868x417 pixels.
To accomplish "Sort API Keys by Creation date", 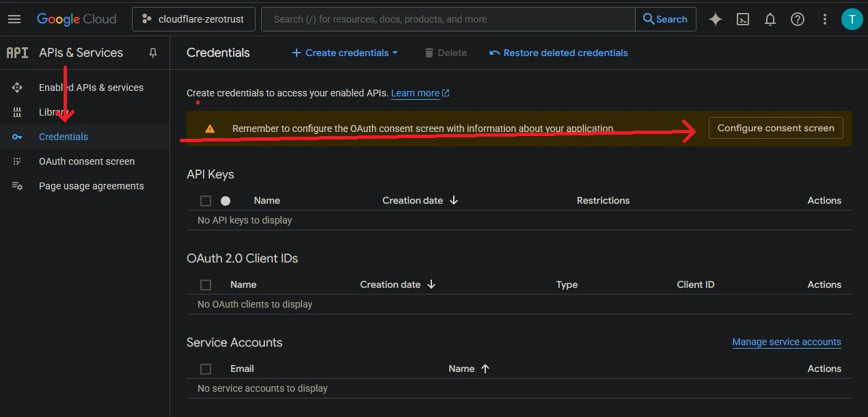I will pos(420,200).
